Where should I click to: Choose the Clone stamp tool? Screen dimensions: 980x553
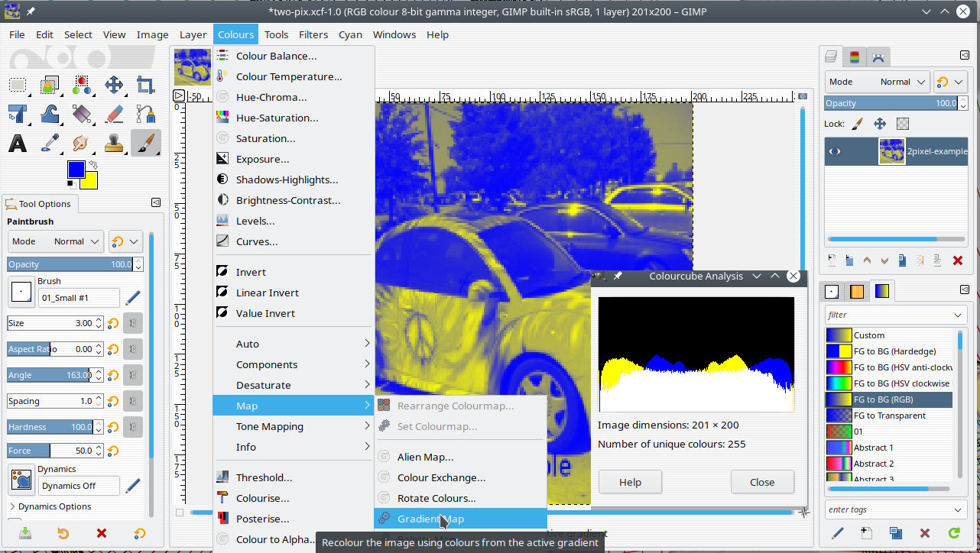[x=113, y=143]
